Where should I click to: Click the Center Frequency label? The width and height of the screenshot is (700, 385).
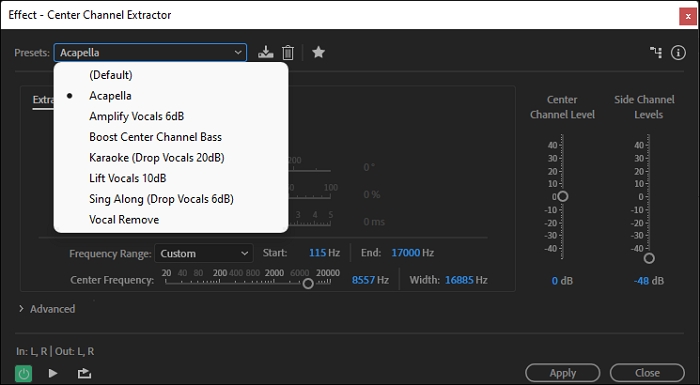tap(112, 280)
